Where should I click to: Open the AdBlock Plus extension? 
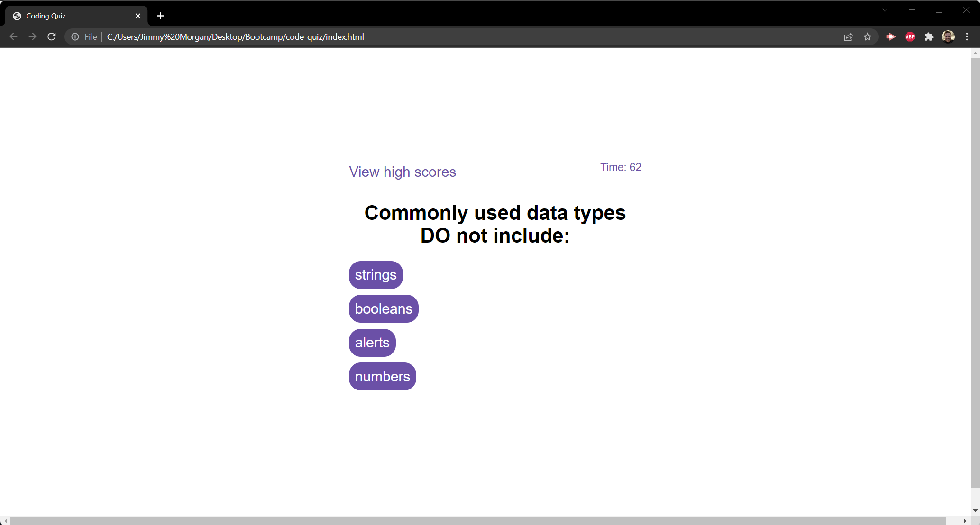pyautogui.click(x=910, y=37)
